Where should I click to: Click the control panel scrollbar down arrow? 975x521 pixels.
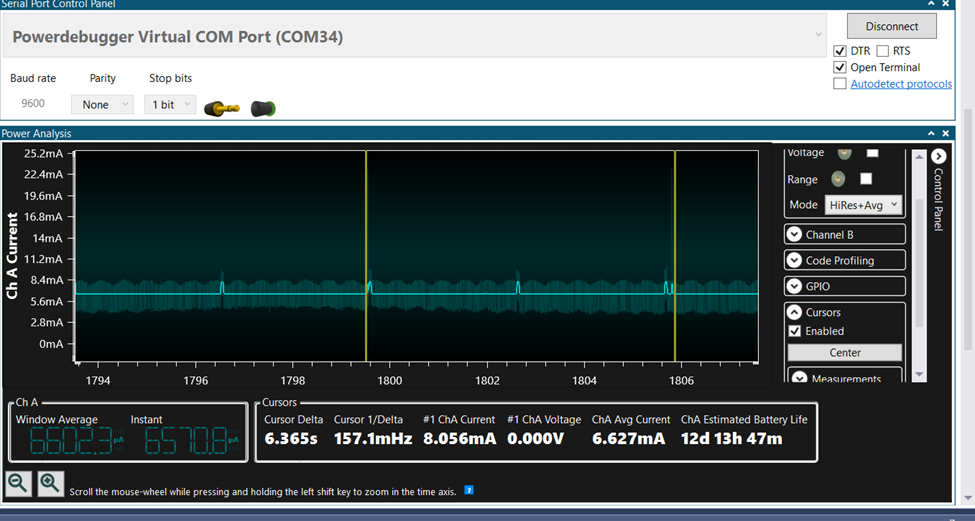coord(920,375)
